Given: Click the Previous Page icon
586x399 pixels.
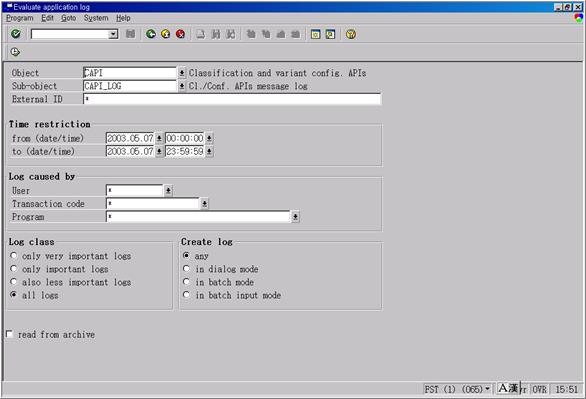Looking at the screenshot, I should point(266,34).
